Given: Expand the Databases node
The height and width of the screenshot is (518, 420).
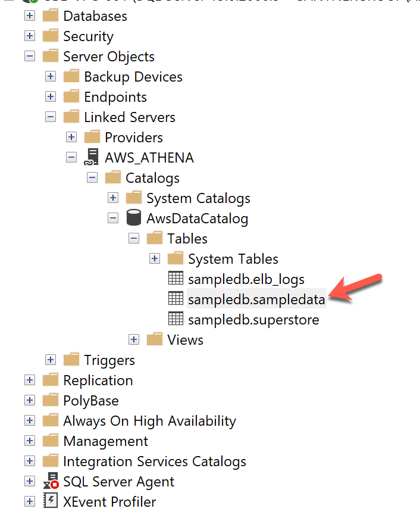Looking at the screenshot, I should (30, 16).
